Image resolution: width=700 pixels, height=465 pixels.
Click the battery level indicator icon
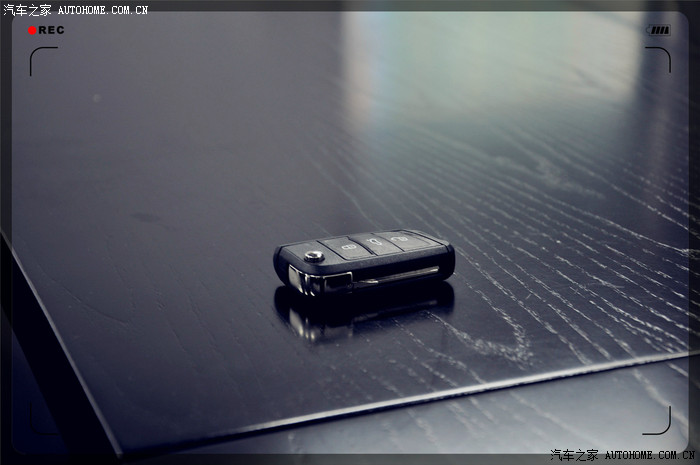click(658, 30)
